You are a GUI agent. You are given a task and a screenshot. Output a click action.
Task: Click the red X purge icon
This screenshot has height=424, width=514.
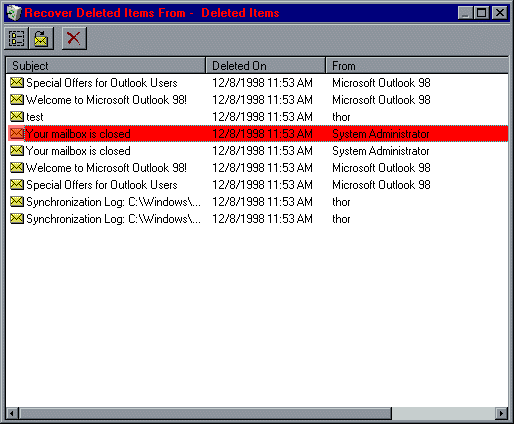[x=74, y=38]
